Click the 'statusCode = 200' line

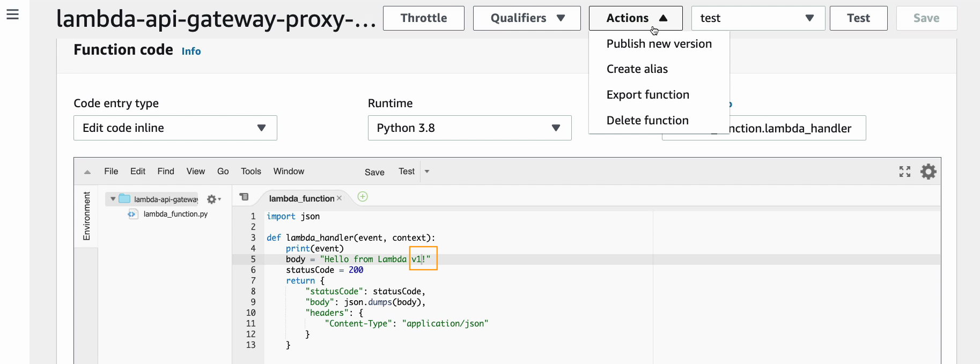pos(325,270)
